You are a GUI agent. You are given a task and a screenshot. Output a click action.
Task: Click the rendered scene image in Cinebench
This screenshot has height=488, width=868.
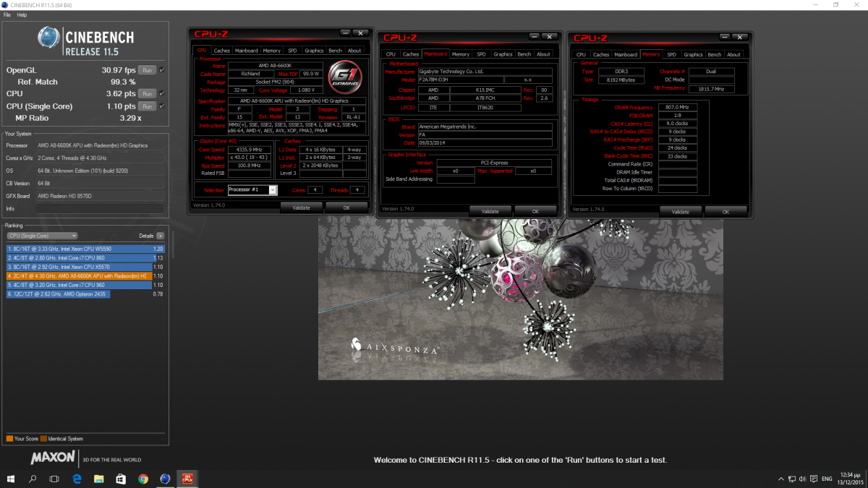tap(521, 298)
